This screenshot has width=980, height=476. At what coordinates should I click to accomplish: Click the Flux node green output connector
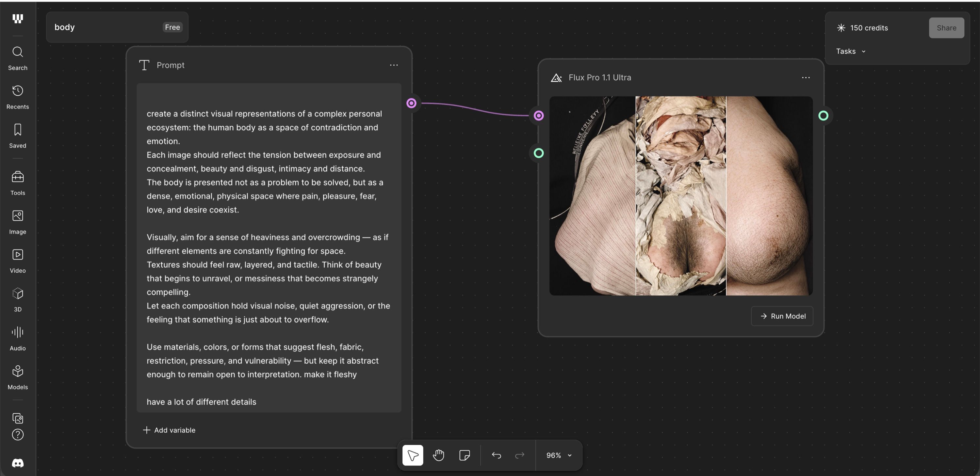pos(823,116)
